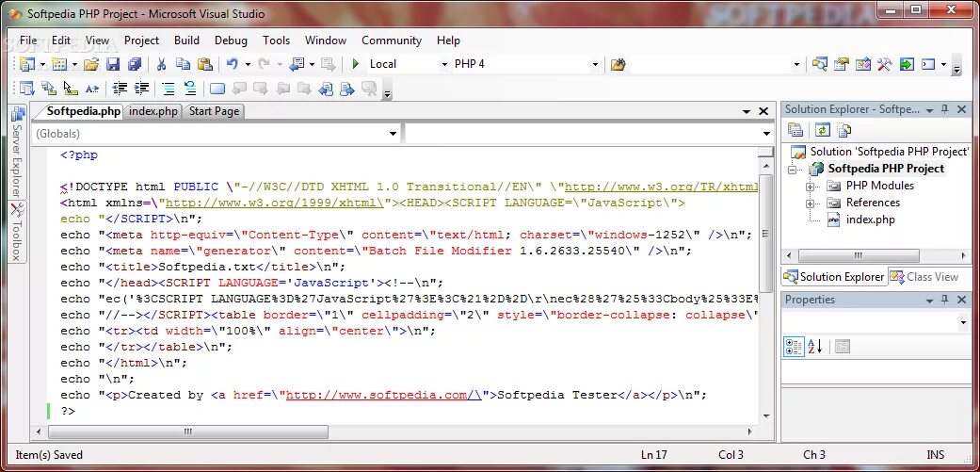Open the Toolbox hammer-and-wrench icon

click(x=884, y=64)
